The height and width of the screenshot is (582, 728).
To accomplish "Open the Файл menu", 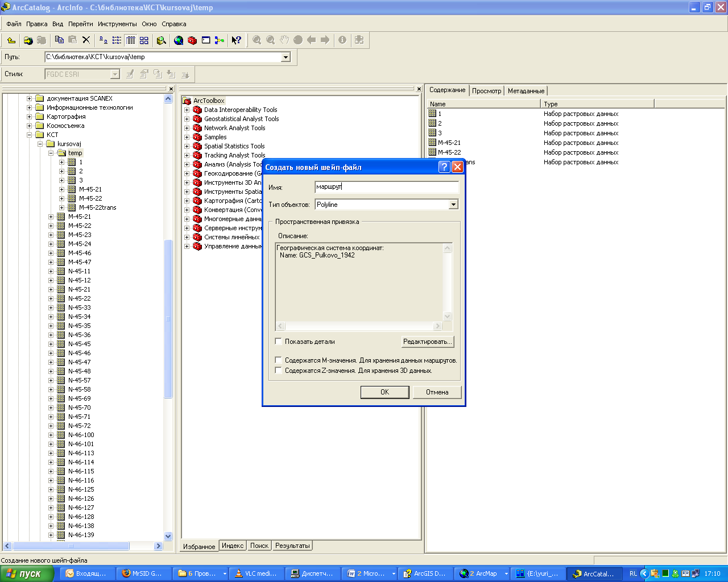I will 14,24.
